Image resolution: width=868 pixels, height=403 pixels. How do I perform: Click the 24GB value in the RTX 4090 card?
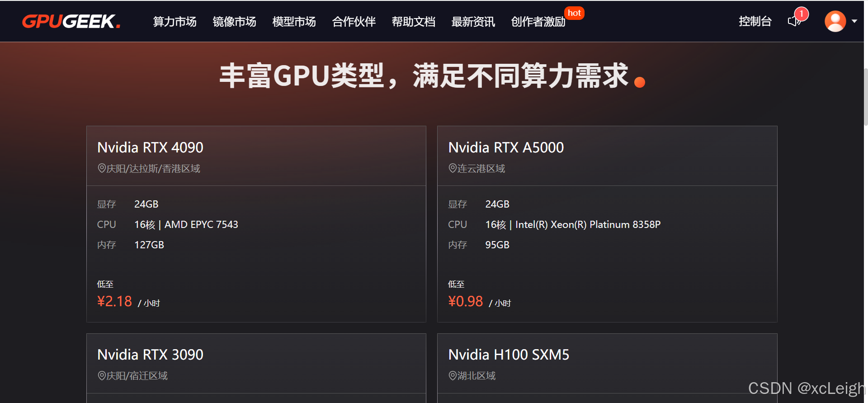(x=146, y=204)
